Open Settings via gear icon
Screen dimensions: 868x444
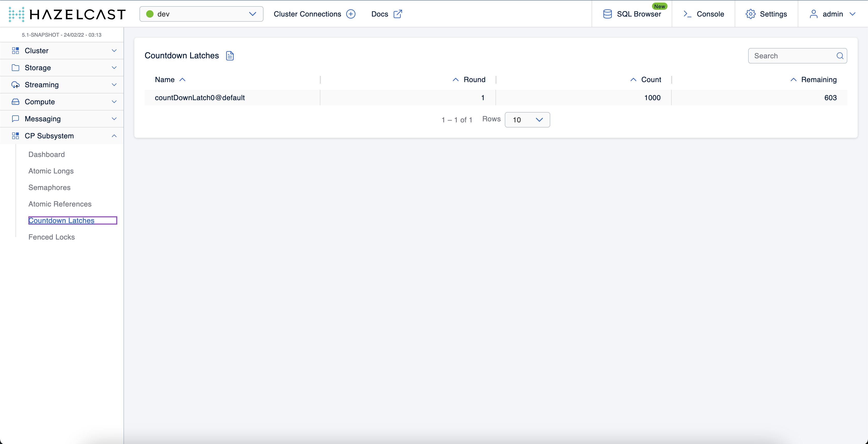(x=750, y=14)
